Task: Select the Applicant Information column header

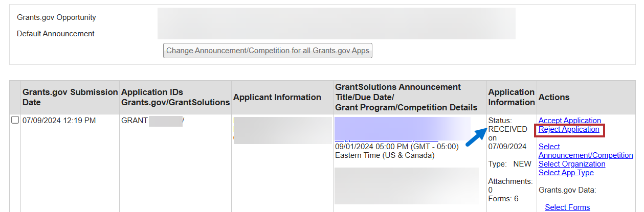Action: click(277, 97)
